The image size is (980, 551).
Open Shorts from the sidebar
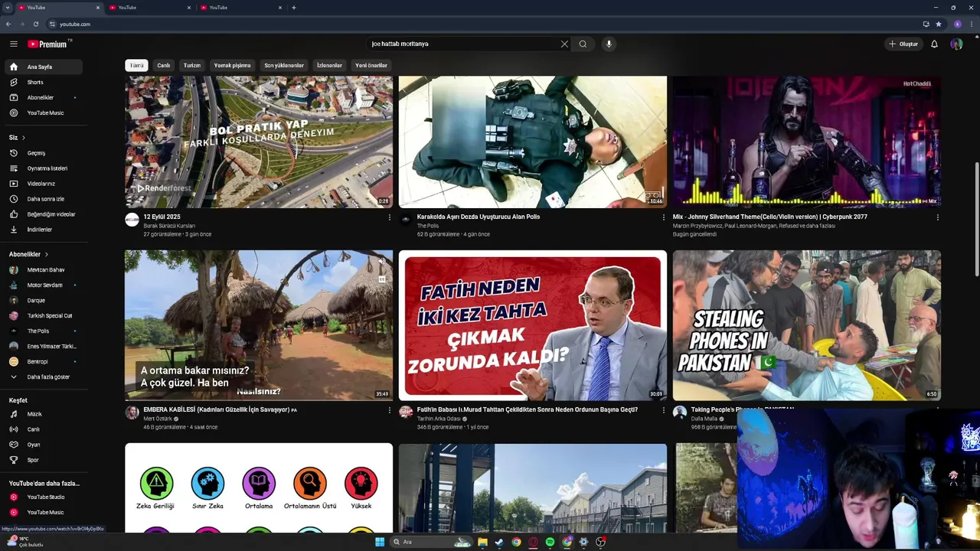(43, 82)
